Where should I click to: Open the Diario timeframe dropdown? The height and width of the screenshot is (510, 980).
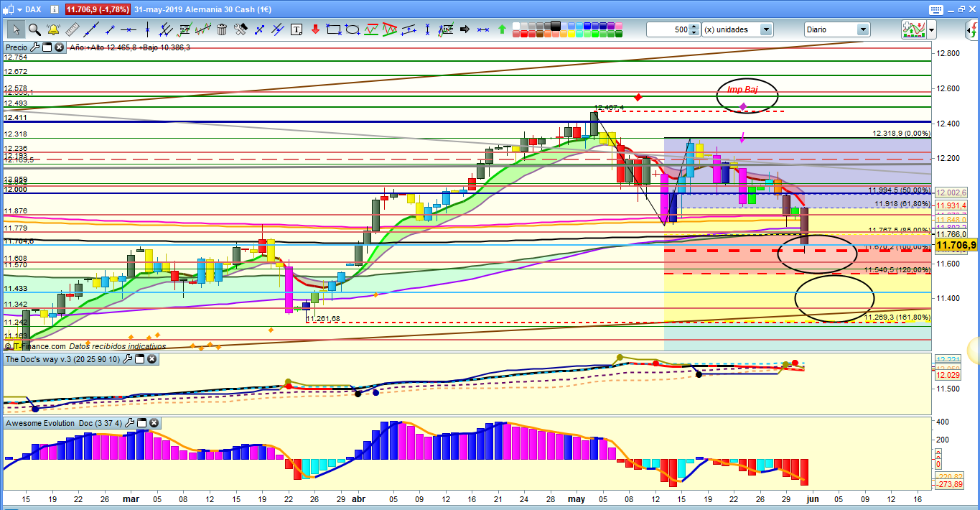pyautogui.click(x=862, y=29)
